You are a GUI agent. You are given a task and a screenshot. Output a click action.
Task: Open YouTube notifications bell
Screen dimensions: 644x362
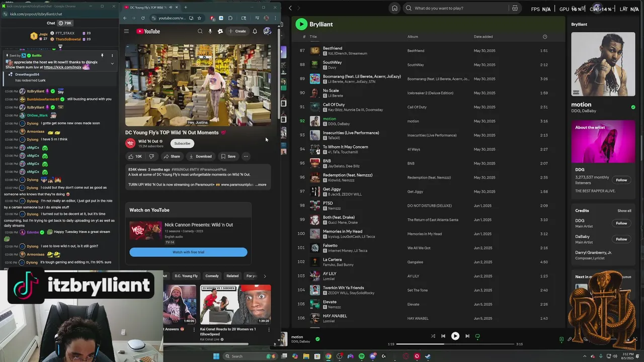(255, 31)
